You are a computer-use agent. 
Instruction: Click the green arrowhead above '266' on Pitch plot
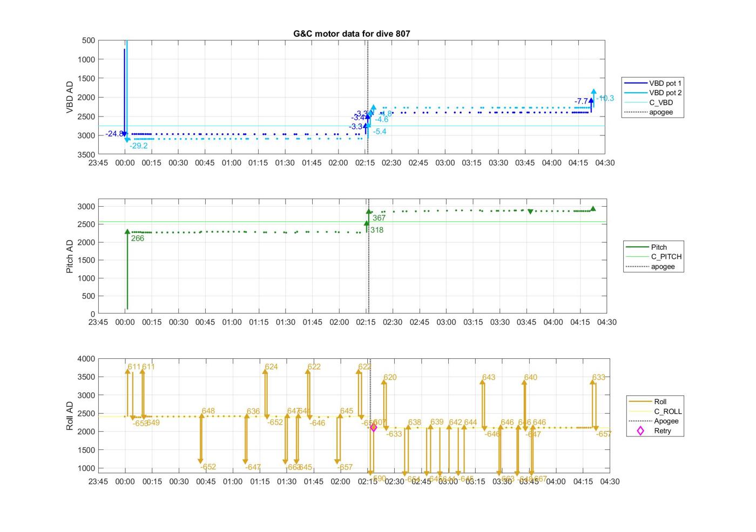(127, 232)
